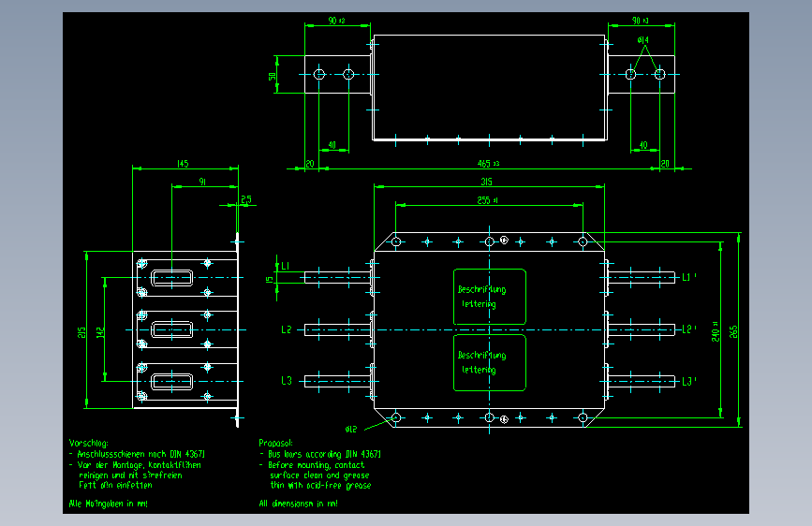Click the 91 dimension value
The height and width of the screenshot is (526, 812).
[202, 182]
